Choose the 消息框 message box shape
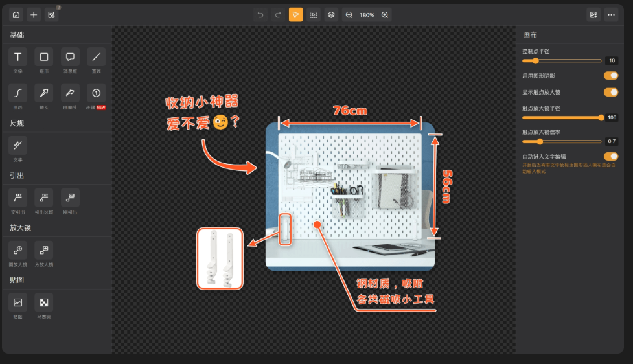The height and width of the screenshot is (364, 633). (x=70, y=57)
